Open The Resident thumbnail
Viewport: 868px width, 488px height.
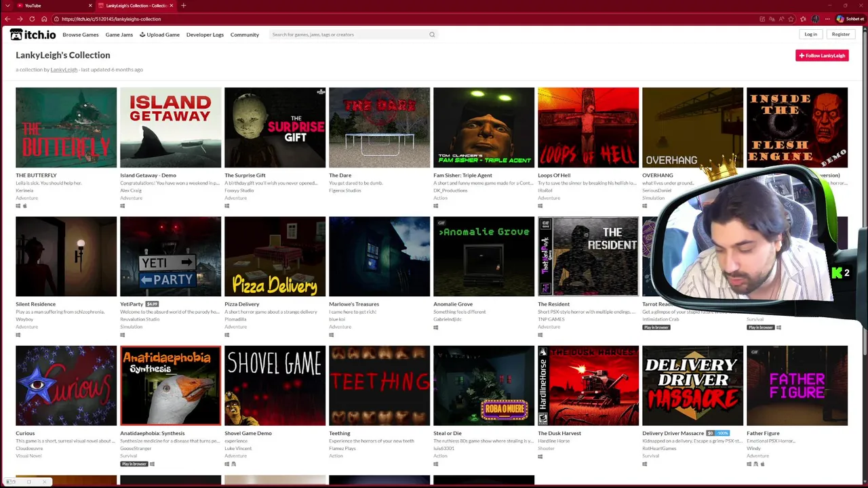[x=589, y=257]
